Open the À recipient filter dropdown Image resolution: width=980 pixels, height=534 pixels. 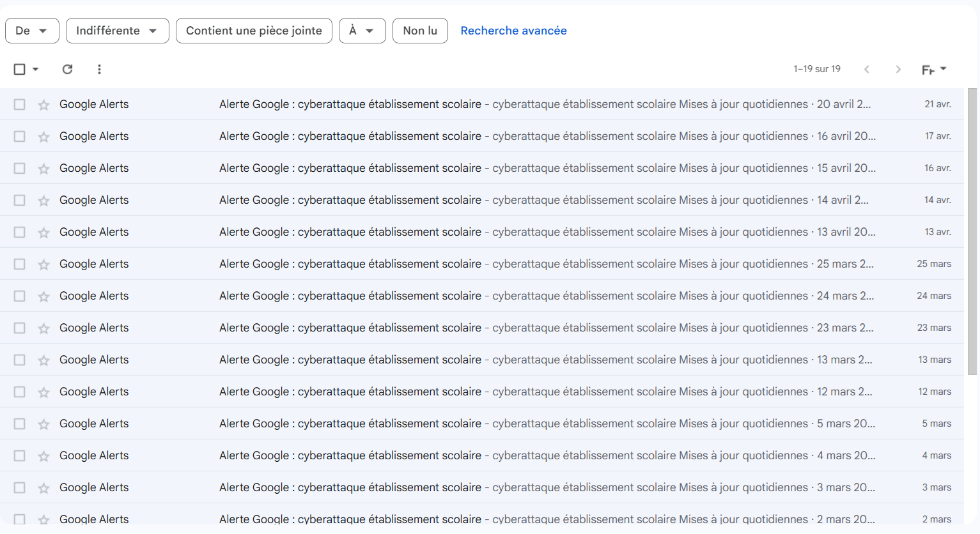[x=362, y=31]
